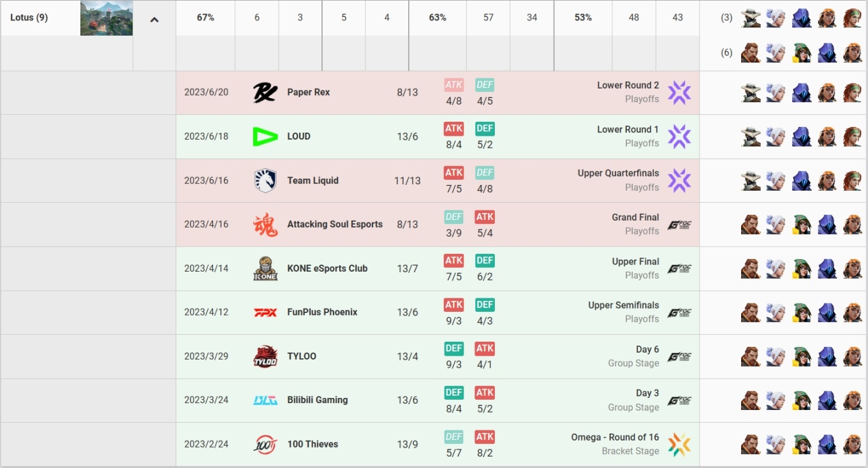The width and height of the screenshot is (868, 468).
Task: Open the FGC event icon in Grand Final row
Action: coord(679,224)
